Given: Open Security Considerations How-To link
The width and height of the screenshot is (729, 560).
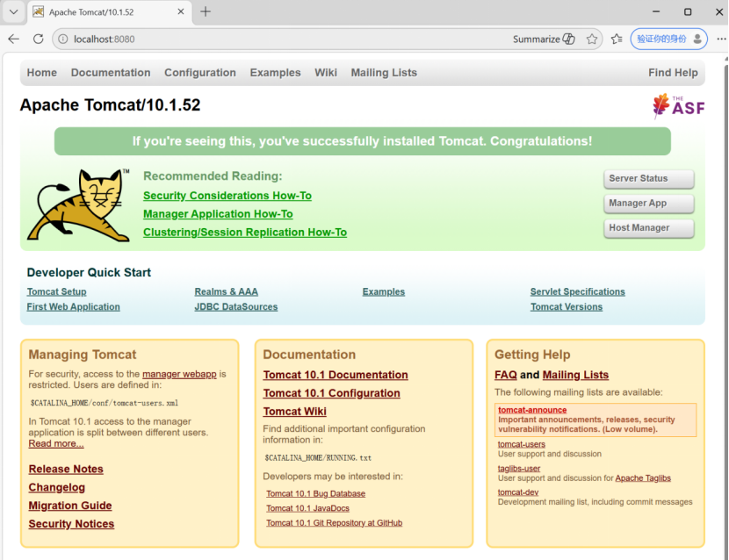Looking at the screenshot, I should click(x=227, y=196).
